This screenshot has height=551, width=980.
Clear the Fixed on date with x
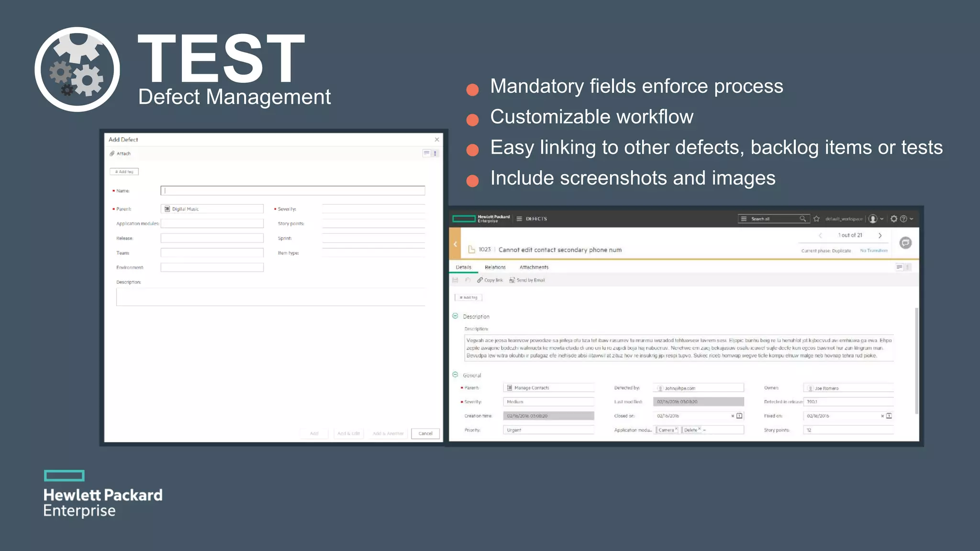point(882,416)
